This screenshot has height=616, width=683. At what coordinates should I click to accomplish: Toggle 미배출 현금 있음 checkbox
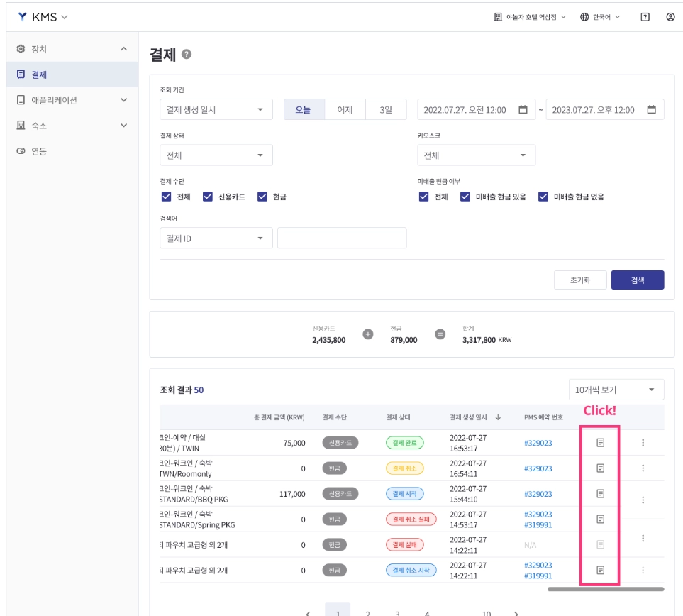465,197
